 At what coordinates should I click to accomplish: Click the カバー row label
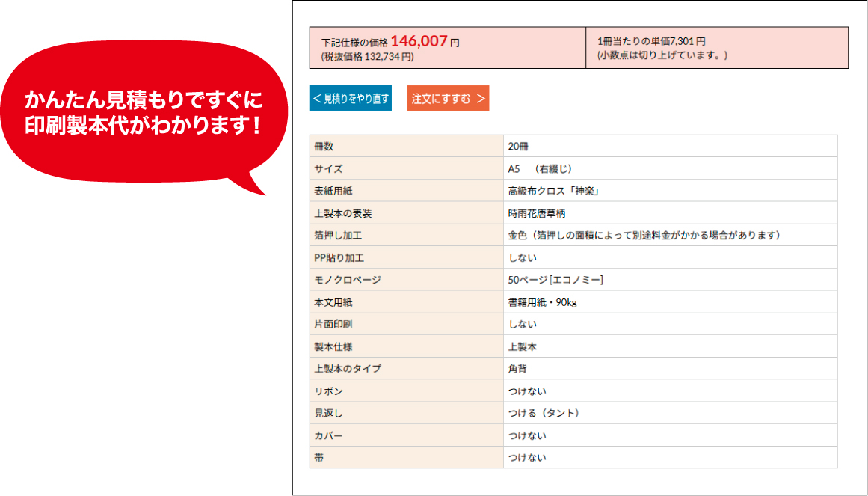(x=328, y=435)
